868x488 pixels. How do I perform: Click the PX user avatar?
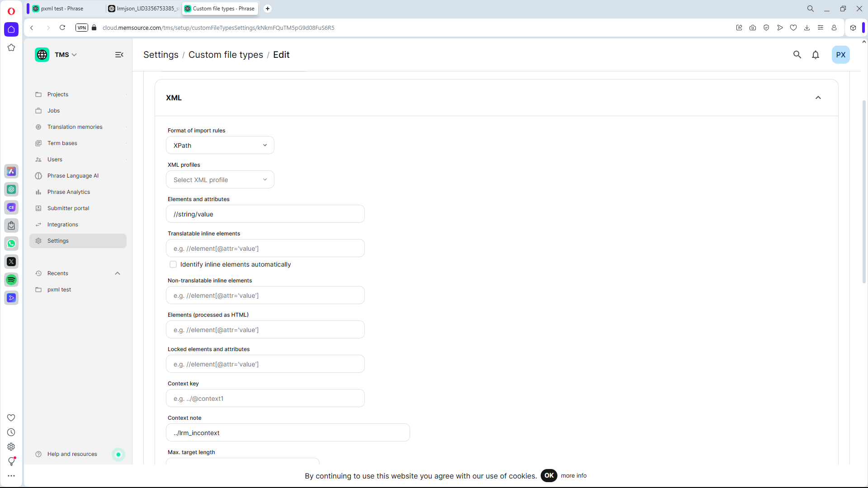point(840,55)
